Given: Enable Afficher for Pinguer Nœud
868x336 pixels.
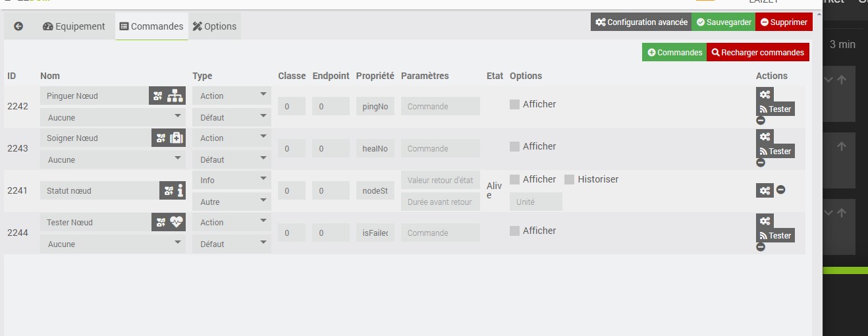Looking at the screenshot, I should (515, 104).
